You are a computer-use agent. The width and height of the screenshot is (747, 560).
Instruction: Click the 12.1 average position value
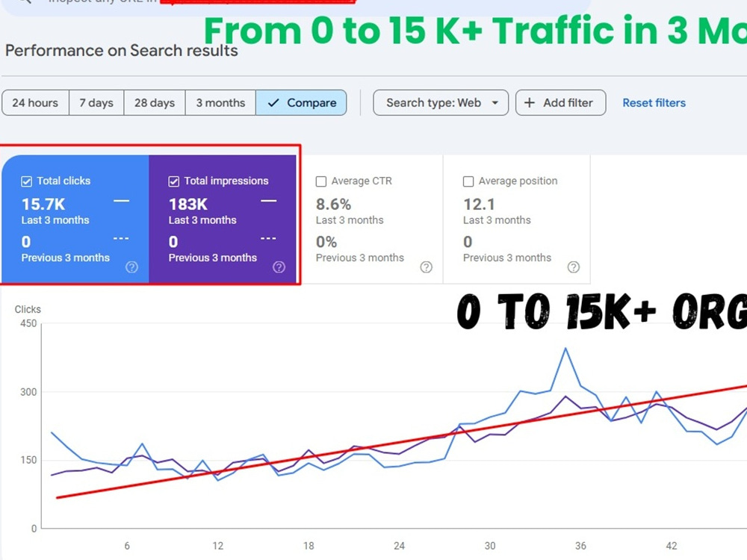point(480,205)
